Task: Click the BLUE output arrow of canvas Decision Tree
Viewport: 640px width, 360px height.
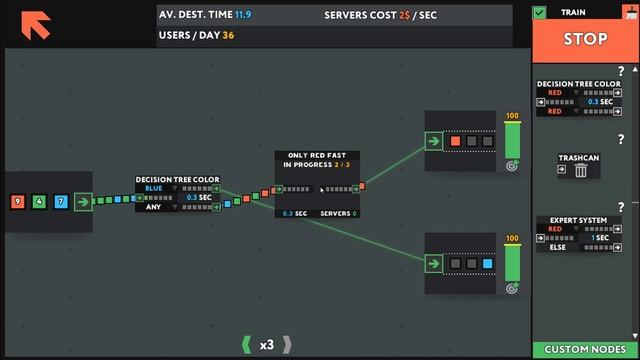Action: tap(216, 188)
